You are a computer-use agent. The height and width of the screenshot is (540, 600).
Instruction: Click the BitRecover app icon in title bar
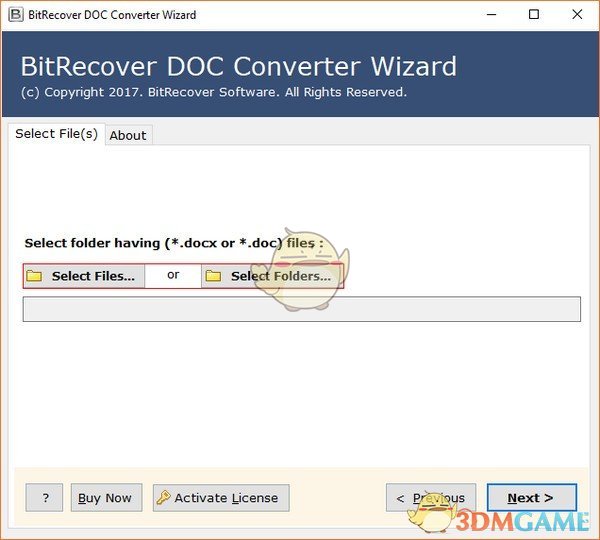tap(16, 15)
